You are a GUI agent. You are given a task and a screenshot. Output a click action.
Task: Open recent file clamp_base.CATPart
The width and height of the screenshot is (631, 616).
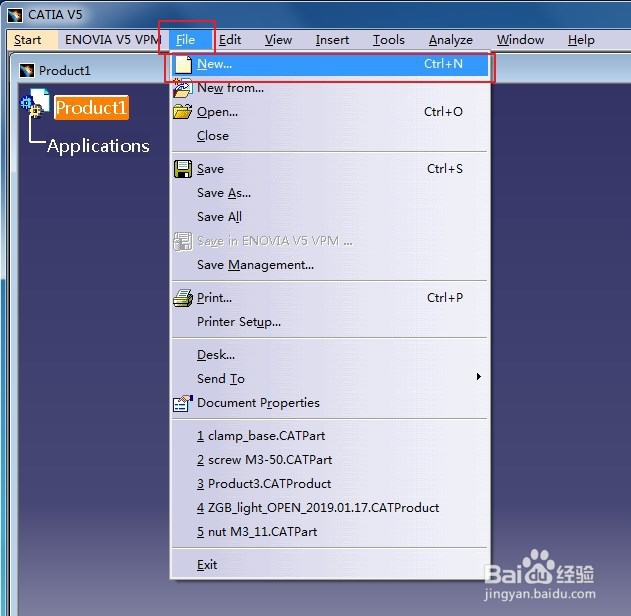(330, 436)
